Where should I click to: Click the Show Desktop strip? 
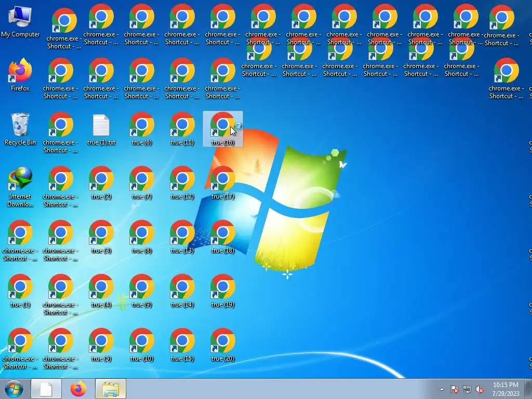(528, 389)
